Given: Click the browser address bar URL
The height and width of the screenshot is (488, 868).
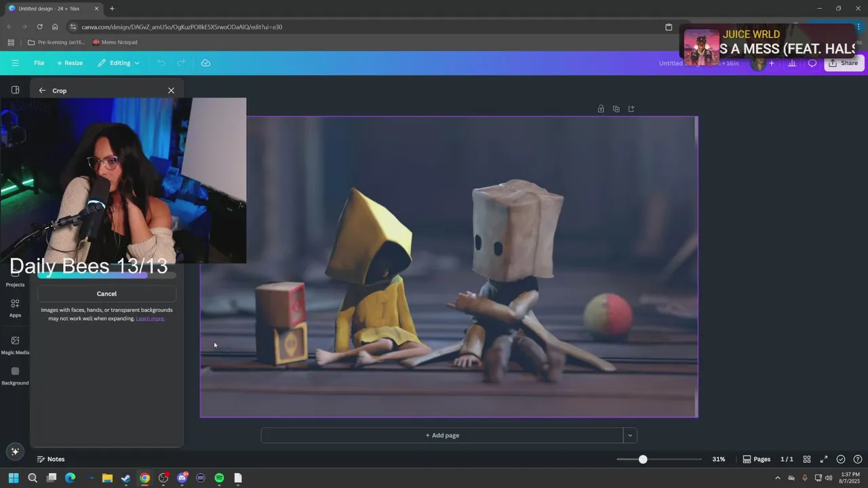Looking at the screenshot, I should pyautogui.click(x=182, y=27).
